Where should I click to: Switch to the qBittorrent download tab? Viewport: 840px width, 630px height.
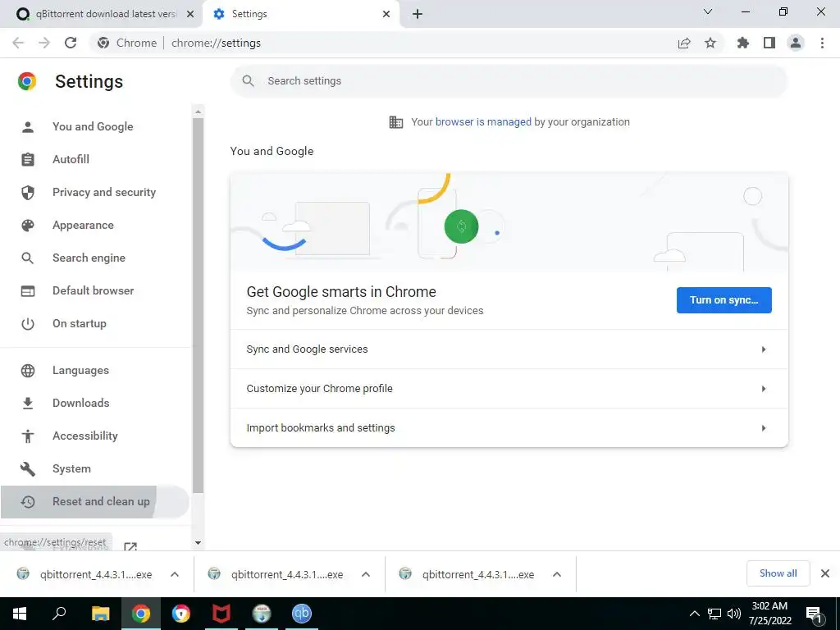(x=101, y=15)
